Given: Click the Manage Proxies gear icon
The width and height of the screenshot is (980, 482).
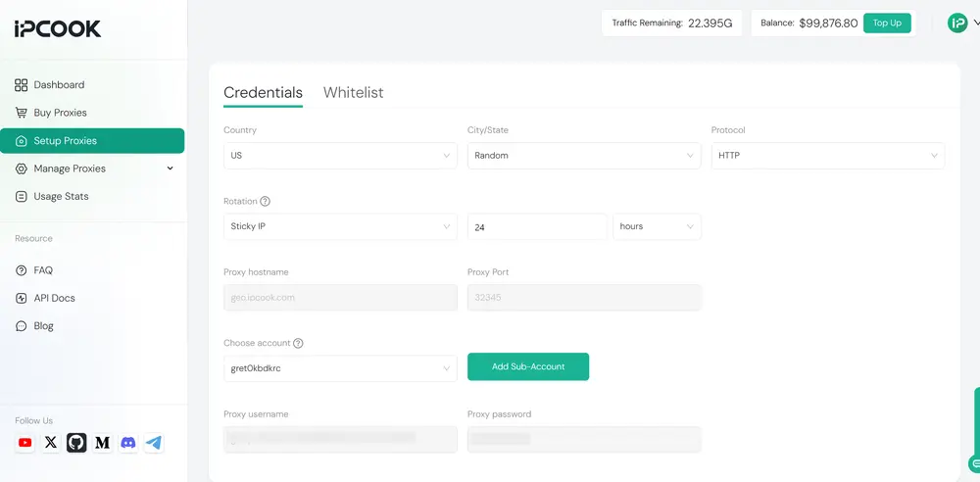Looking at the screenshot, I should click(22, 169).
